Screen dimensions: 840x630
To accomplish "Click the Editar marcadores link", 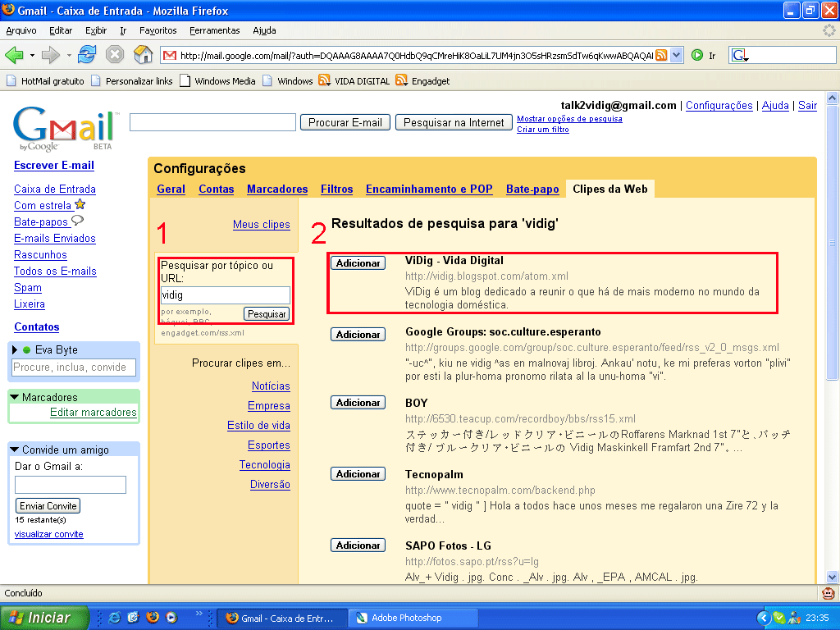I will point(94,413).
